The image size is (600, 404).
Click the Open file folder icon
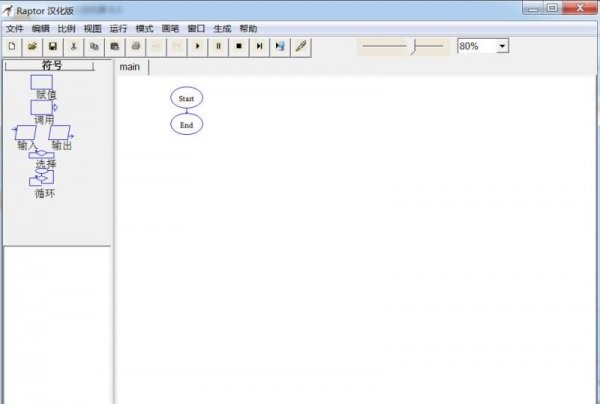32,46
